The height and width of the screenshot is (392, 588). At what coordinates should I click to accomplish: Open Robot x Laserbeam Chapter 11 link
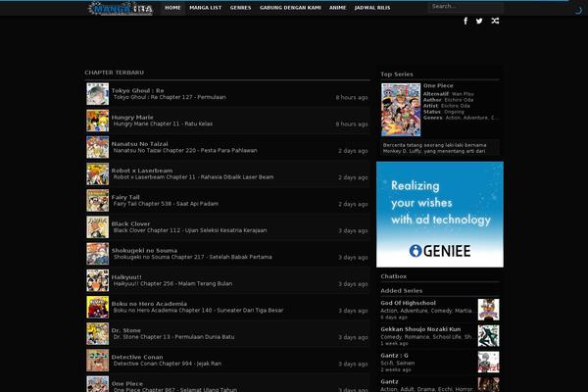point(193,177)
